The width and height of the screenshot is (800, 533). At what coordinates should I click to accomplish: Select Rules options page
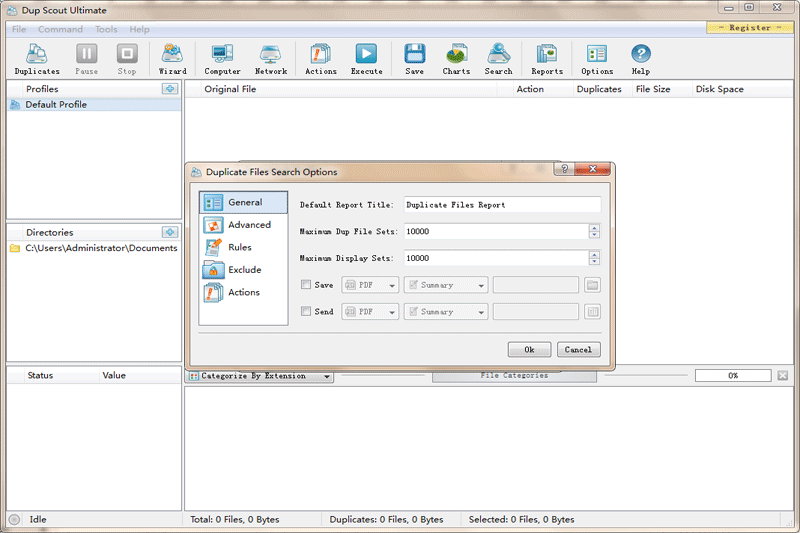pos(243,247)
